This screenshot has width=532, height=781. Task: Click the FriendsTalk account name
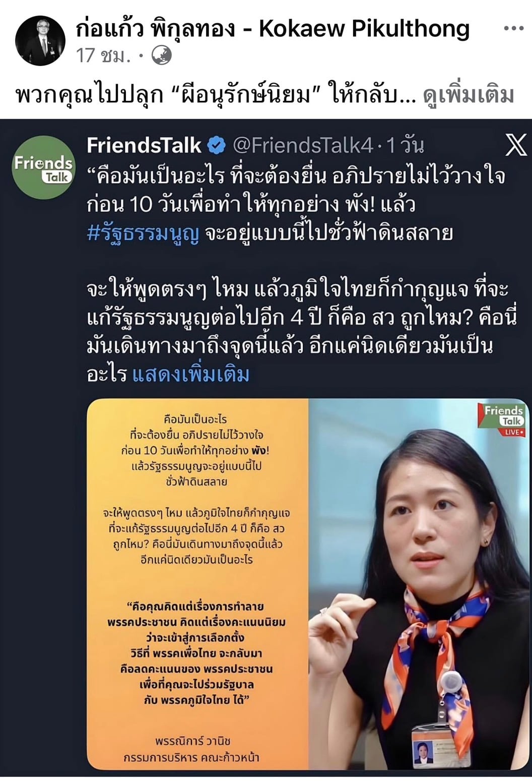click(144, 146)
